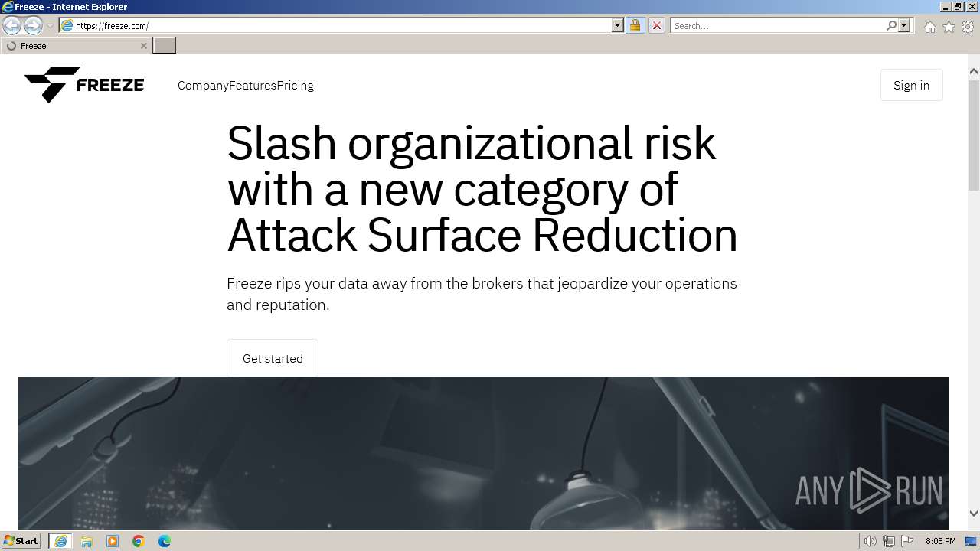Click the Get started button
The height and width of the screenshot is (551, 980).
[273, 358]
